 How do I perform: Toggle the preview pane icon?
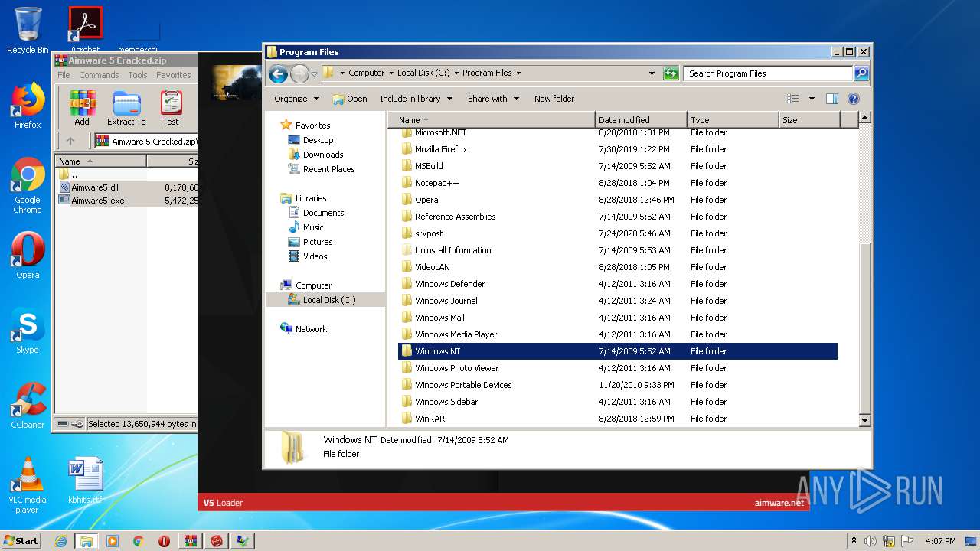[832, 99]
